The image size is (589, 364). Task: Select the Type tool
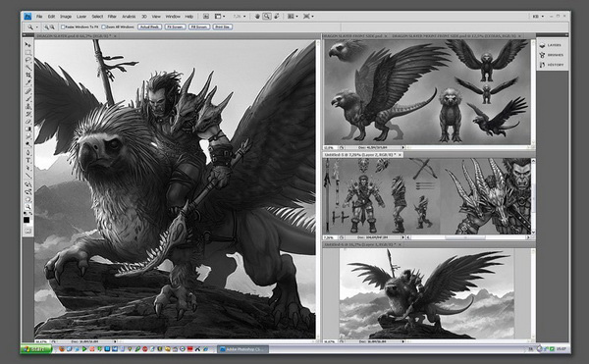(27, 161)
